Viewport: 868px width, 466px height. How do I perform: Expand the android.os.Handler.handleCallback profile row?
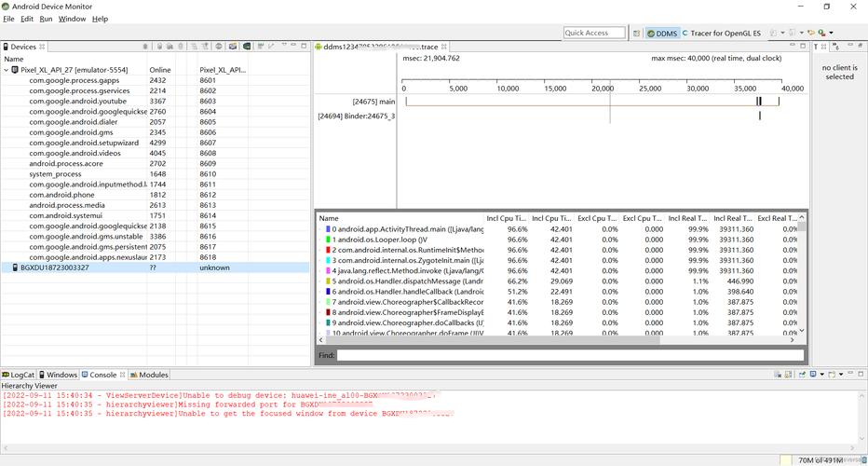pos(320,292)
